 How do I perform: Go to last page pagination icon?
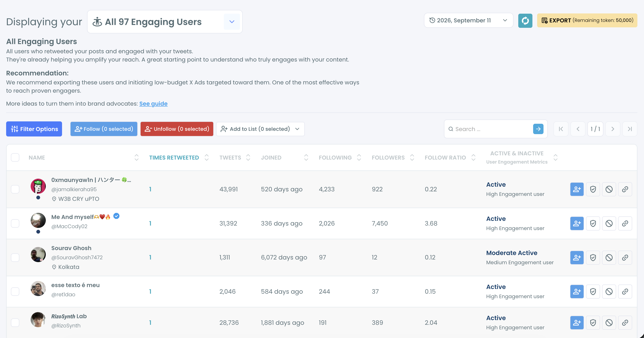click(x=630, y=129)
